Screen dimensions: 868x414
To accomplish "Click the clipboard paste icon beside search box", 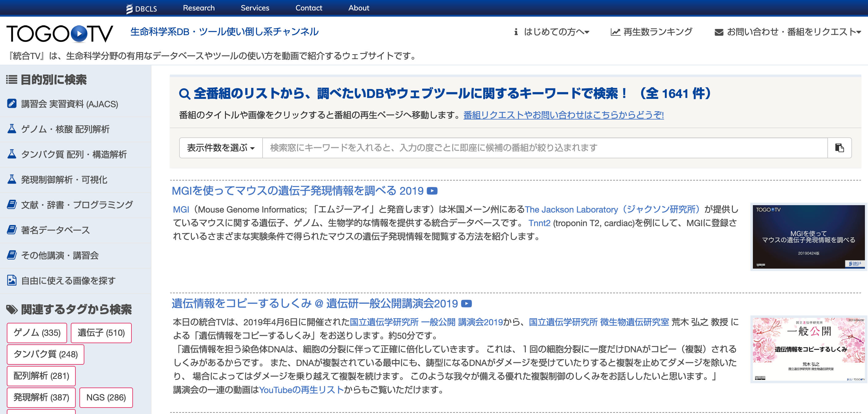I will [839, 148].
